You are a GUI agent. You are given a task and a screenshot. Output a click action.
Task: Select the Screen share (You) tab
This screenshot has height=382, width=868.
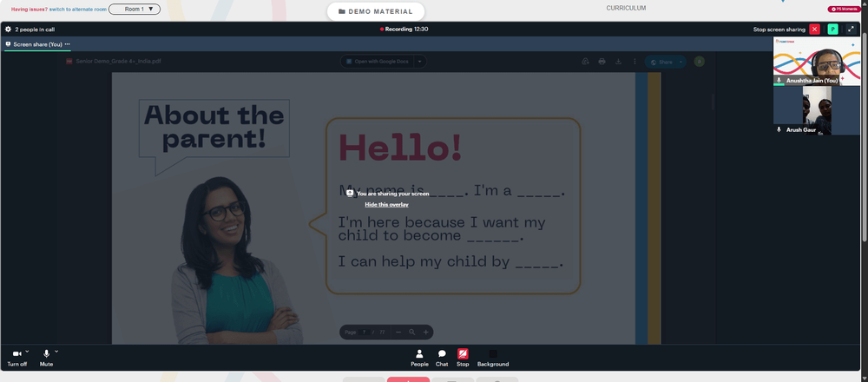[x=37, y=44]
